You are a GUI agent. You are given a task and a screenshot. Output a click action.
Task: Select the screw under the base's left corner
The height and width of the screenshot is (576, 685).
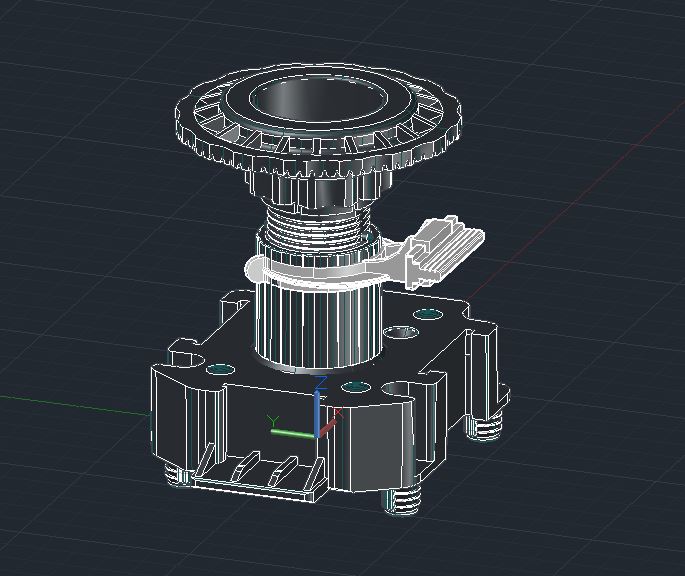click(x=177, y=475)
